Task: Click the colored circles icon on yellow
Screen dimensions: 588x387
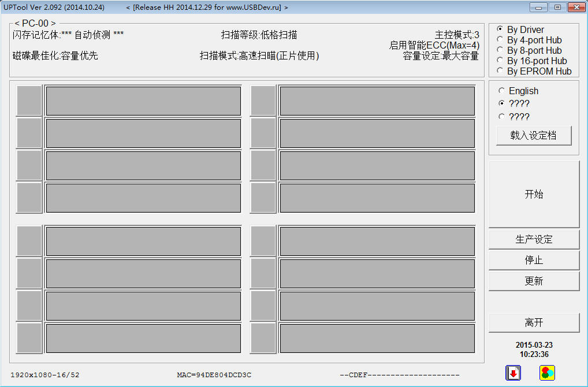Action: click(x=547, y=373)
